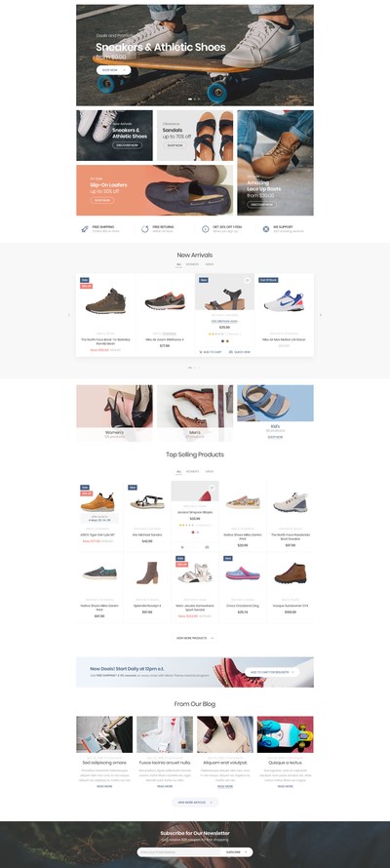Screen dimensions: 390x868
Task: Click Add to Cart on the wedge sandal
Action: click(211, 351)
